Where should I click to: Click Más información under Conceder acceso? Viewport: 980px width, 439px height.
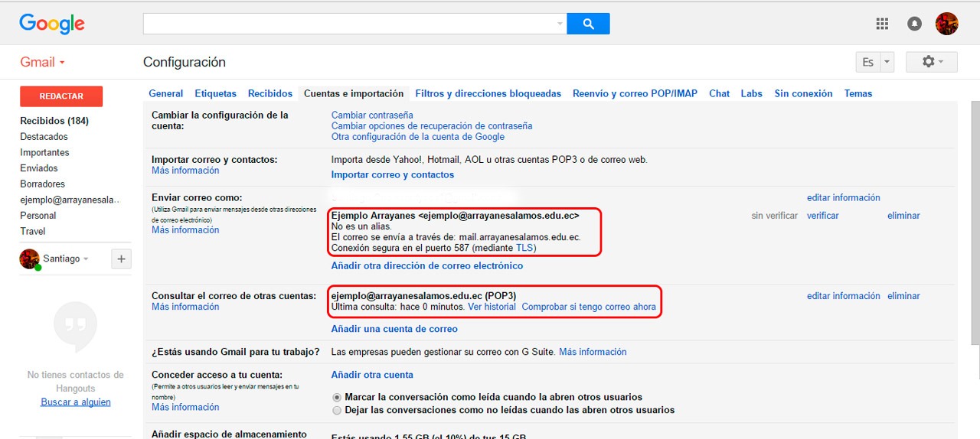point(185,408)
